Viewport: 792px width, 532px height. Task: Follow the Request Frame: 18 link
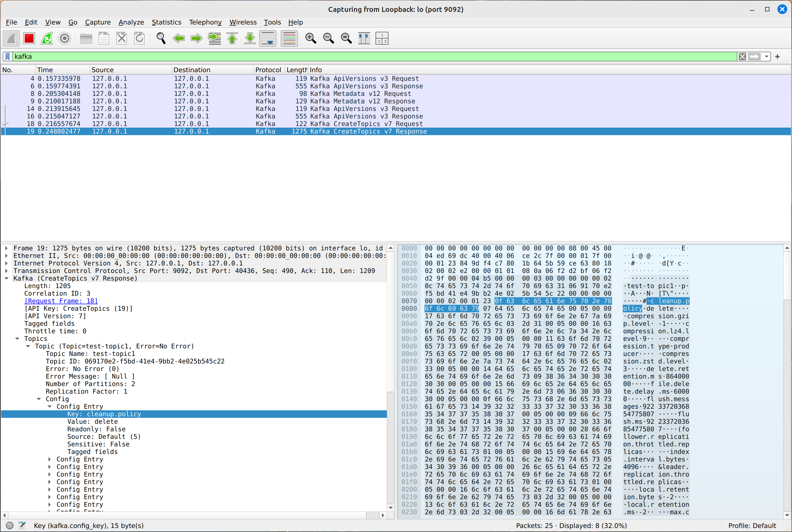61,301
